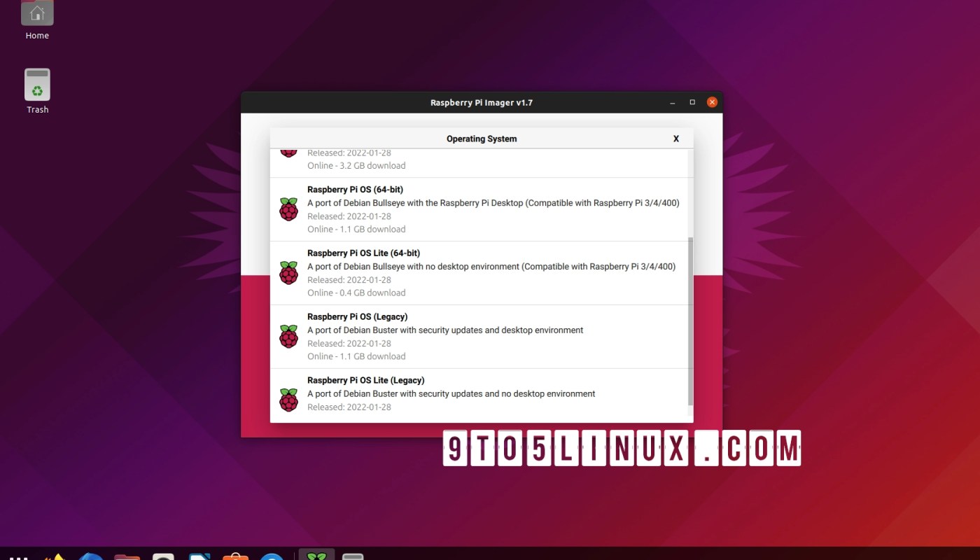Click the Buster "security updates and desktop environment" description
This screenshot has height=560, width=980.
(x=445, y=330)
